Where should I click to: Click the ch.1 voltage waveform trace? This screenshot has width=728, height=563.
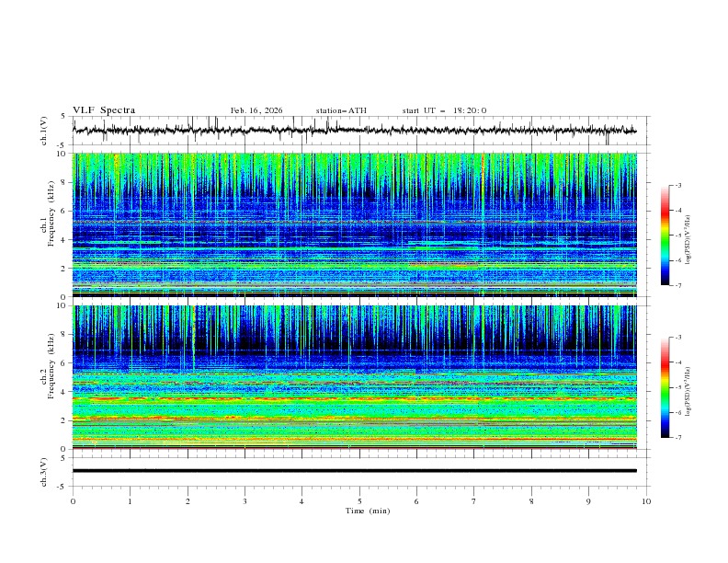click(x=354, y=130)
